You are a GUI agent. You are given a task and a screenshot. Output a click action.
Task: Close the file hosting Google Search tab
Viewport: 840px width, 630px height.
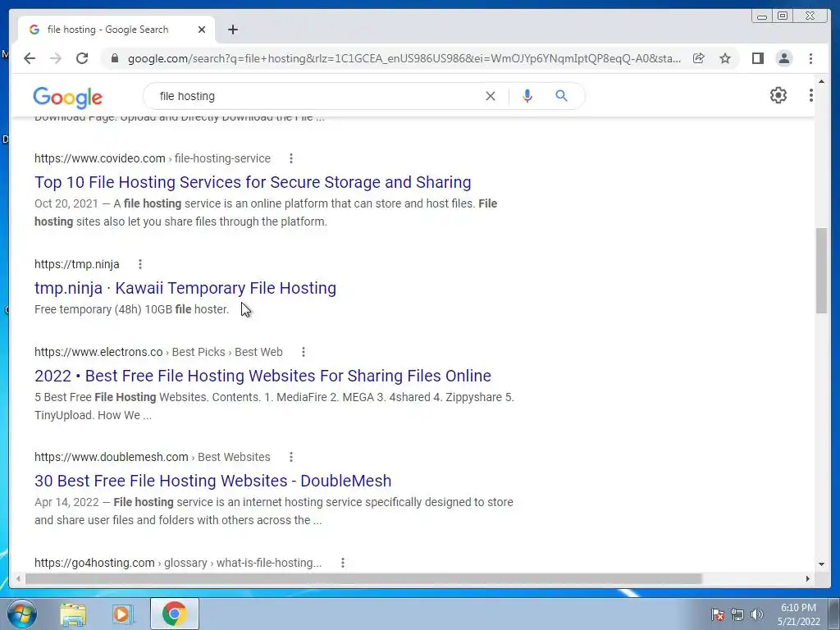click(202, 30)
